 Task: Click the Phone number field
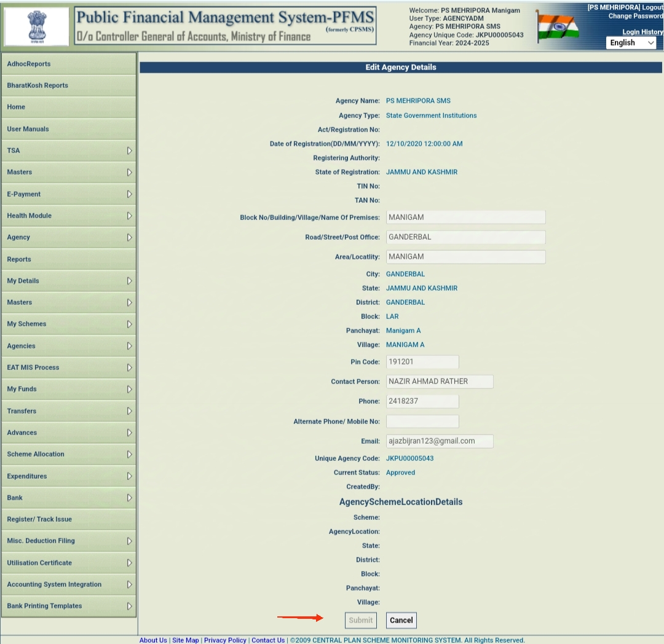click(422, 401)
